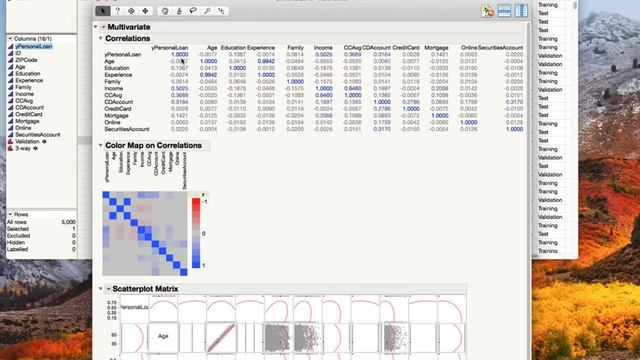Click the Color Map on Correlations title
Image resolution: width=640 pixels, height=360 pixels.
click(153, 145)
